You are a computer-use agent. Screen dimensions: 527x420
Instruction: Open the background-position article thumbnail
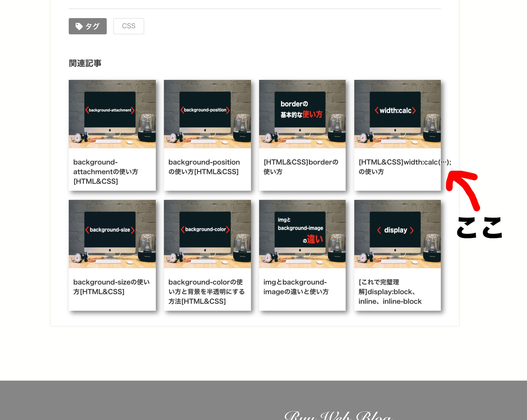[x=207, y=114]
